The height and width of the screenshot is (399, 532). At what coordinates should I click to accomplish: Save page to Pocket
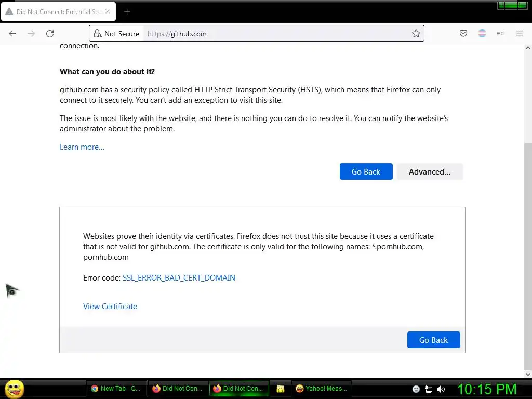pos(463,33)
